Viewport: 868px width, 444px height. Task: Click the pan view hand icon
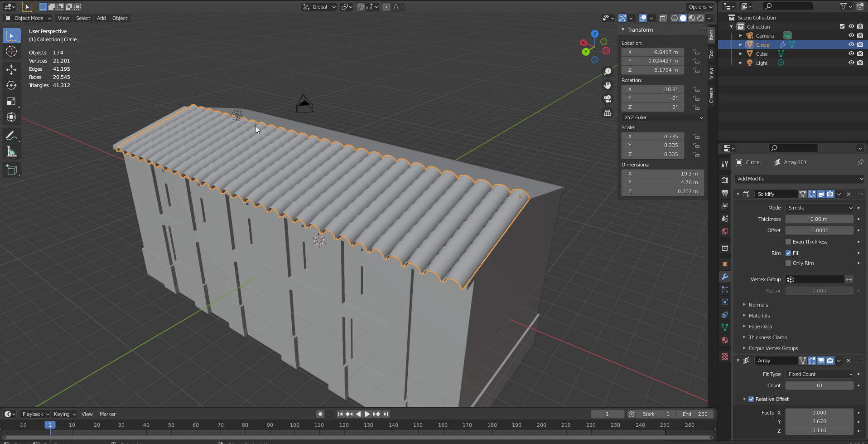(x=608, y=85)
